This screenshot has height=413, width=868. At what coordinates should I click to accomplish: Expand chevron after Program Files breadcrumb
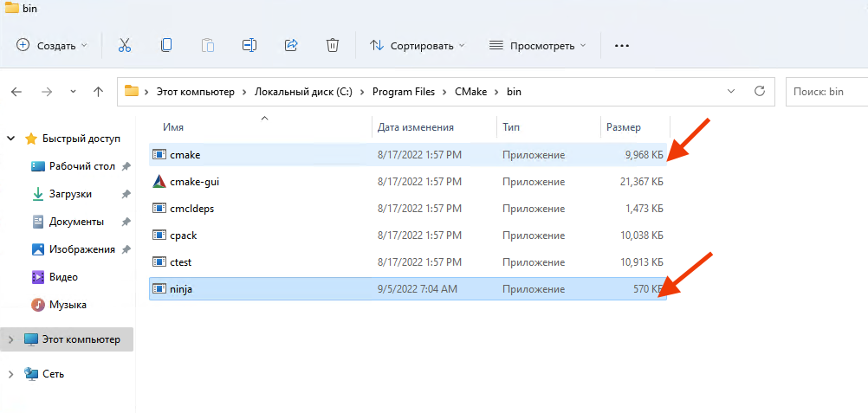446,92
